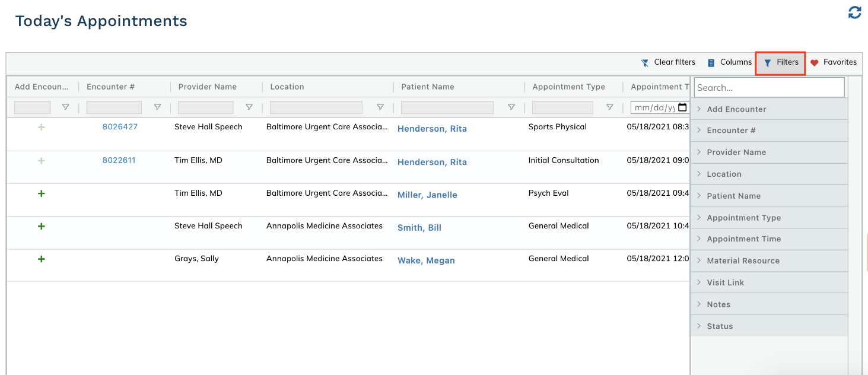Image resolution: width=868 pixels, height=375 pixels.
Task: Click the Favorites heart icon
Action: pos(815,63)
